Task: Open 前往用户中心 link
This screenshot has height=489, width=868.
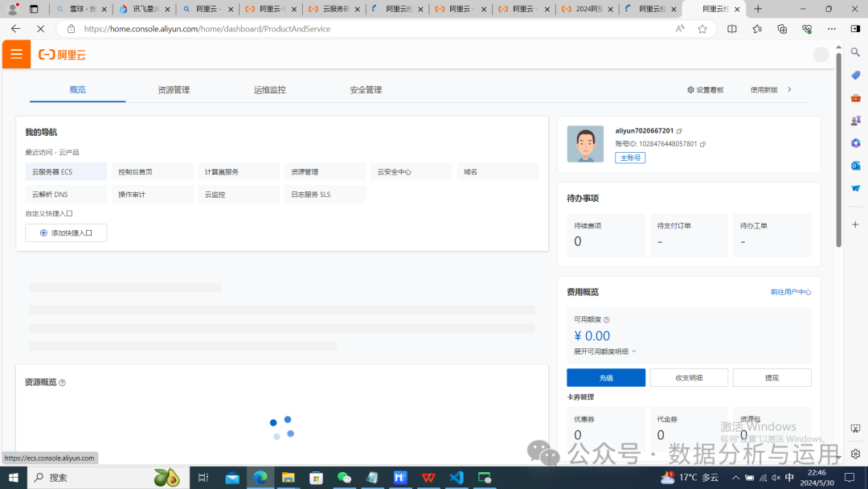Action: (x=791, y=292)
